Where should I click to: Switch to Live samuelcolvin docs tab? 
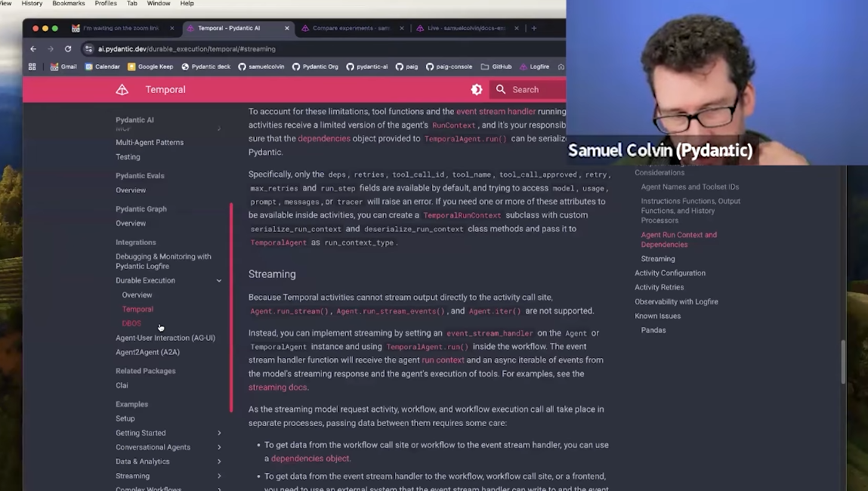[466, 28]
